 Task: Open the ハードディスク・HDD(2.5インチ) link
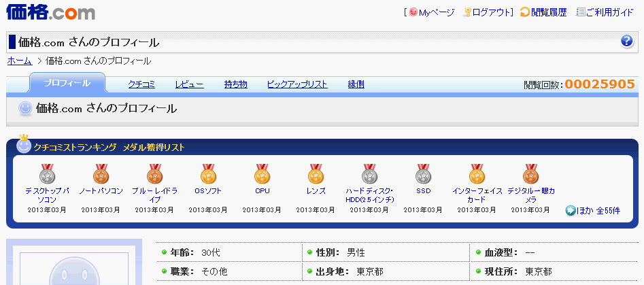[x=370, y=195]
